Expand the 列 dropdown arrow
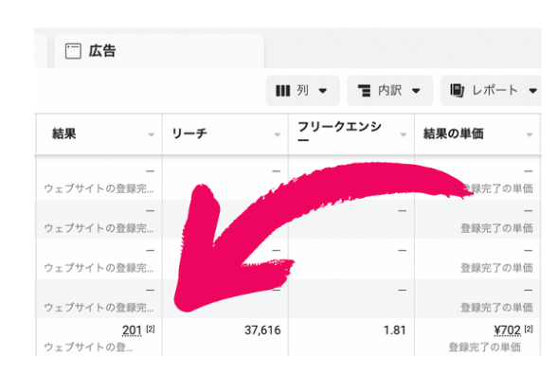The image size is (557, 392). click(322, 91)
